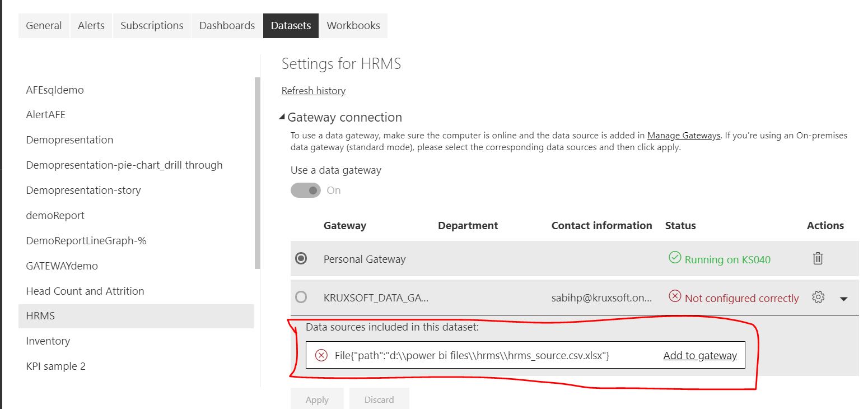Screen dimensions: 868x409
Task: Select the KRUXSOFT_DATA_GA gateway radio button
Action: pos(301,297)
